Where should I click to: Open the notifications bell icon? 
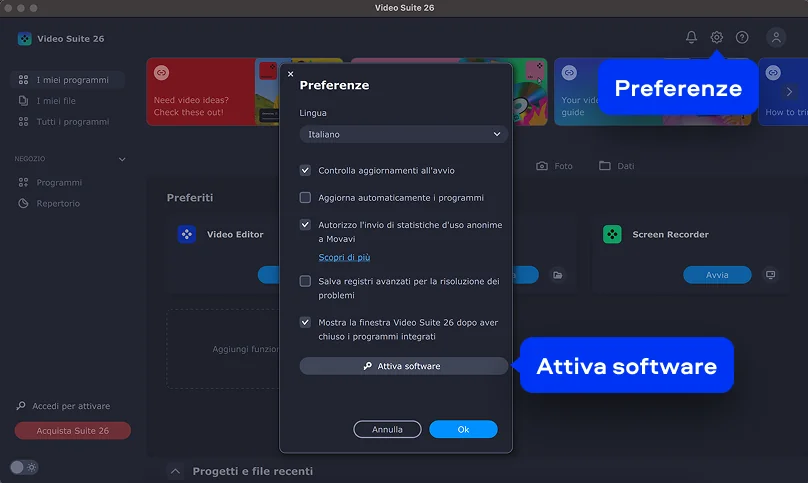pyautogui.click(x=691, y=37)
